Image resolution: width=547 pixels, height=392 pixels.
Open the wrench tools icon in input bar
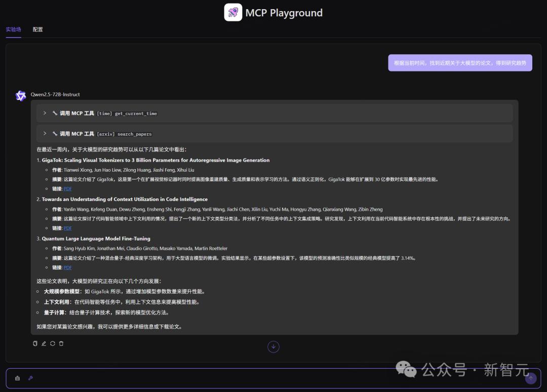(31, 378)
